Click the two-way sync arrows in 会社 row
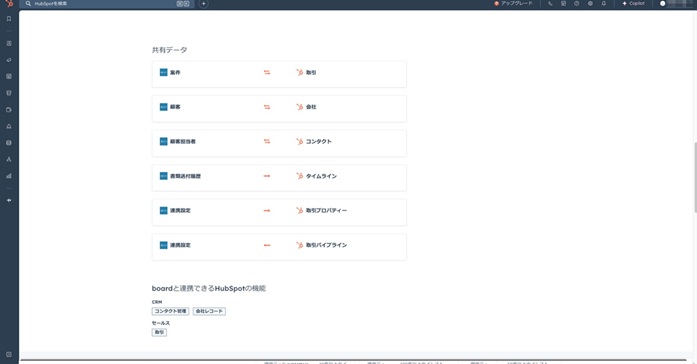The height and width of the screenshot is (364, 697). coord(267,107)
